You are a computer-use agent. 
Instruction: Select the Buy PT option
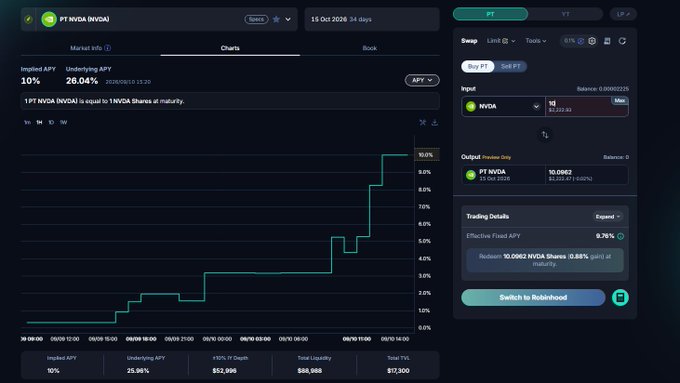477,66
